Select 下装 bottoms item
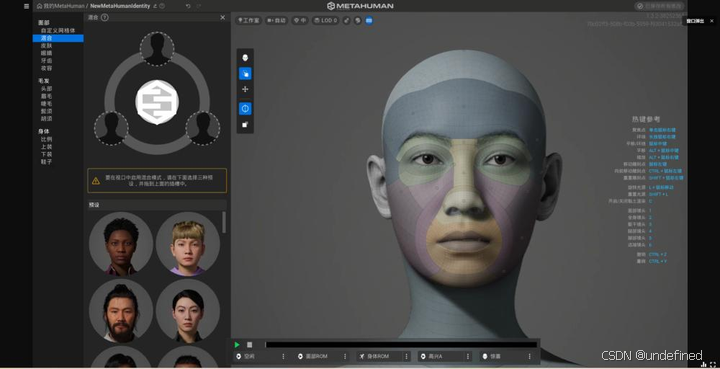The height and width of the screenshot is (369, 720). click(x=46, y=154)
